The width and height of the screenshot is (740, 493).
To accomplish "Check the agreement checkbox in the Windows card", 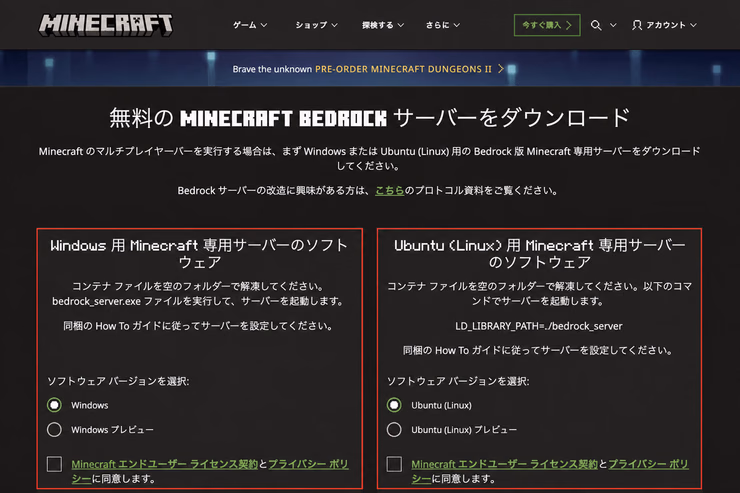I will 54,464.
